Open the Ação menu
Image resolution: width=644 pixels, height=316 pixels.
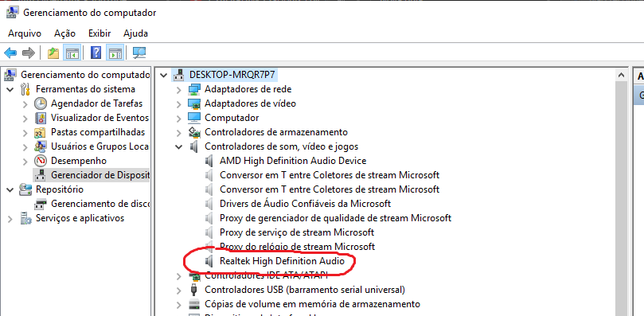[x=65, y=33]
